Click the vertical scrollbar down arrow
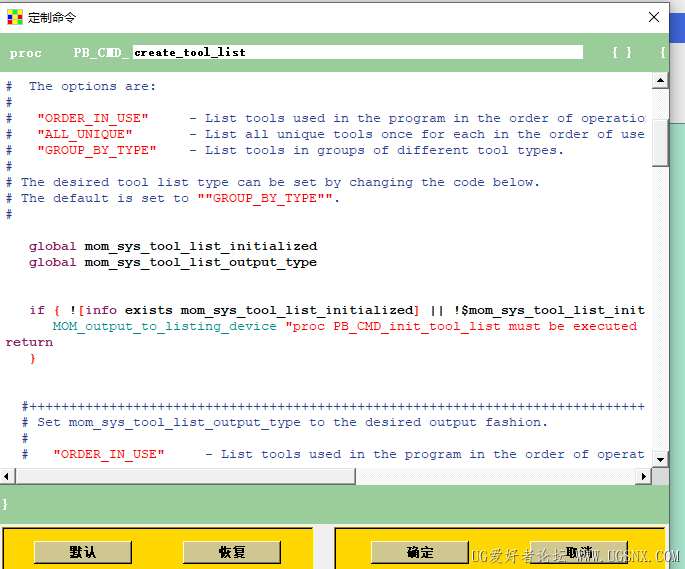Screen dimensions: 685x569 [660, 459]
